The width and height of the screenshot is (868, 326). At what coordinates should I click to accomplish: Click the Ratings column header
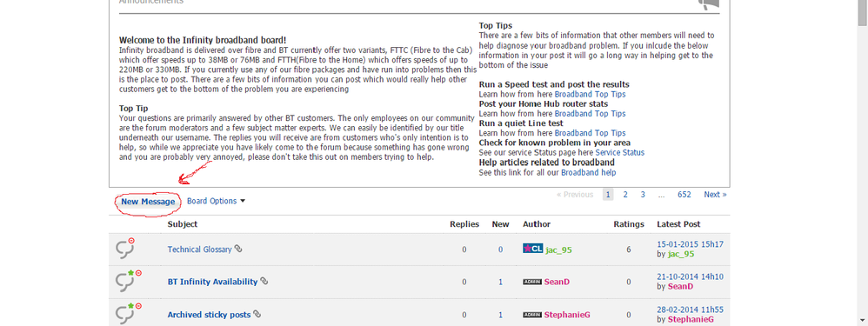click(629, 224)
